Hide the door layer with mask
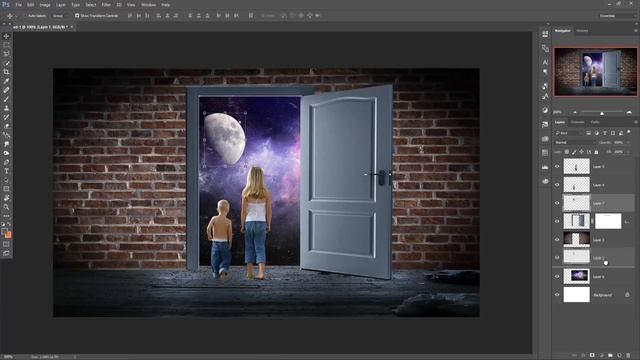 (x=557, y=221)
